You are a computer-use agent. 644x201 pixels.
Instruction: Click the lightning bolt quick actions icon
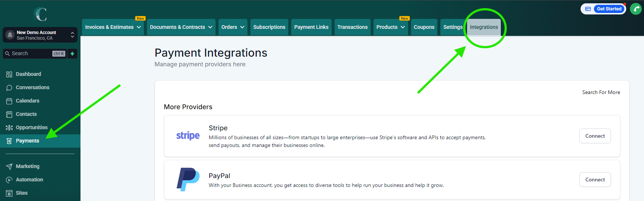point(72,54)
